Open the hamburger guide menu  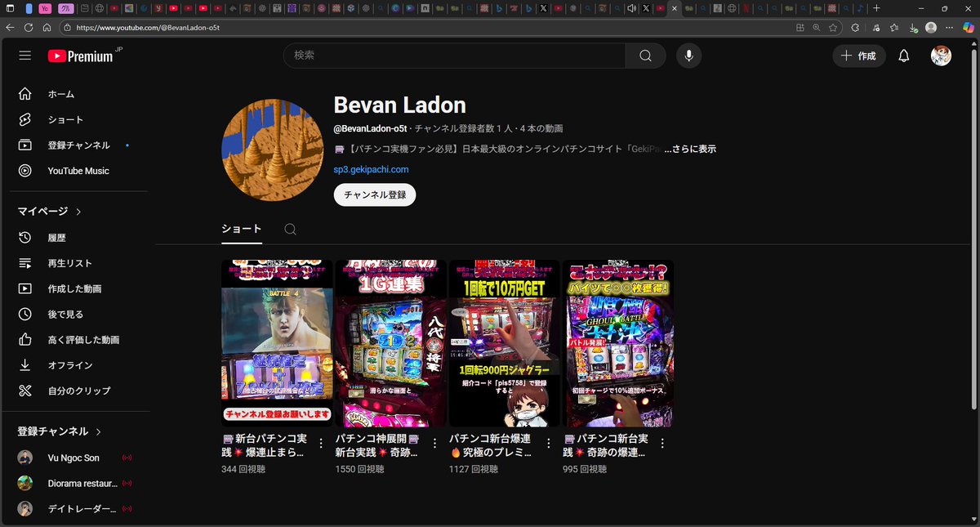24,56
